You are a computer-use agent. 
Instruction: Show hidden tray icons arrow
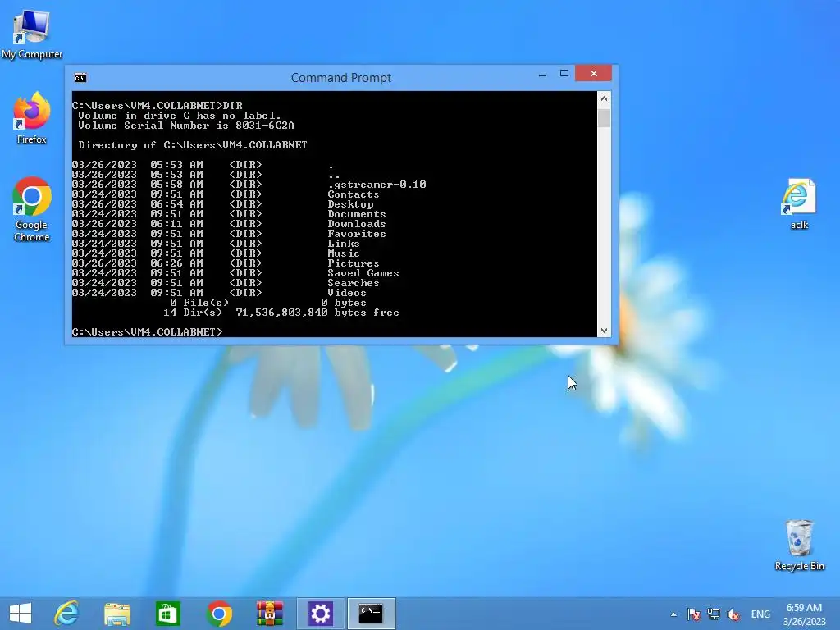click(673, 614)
